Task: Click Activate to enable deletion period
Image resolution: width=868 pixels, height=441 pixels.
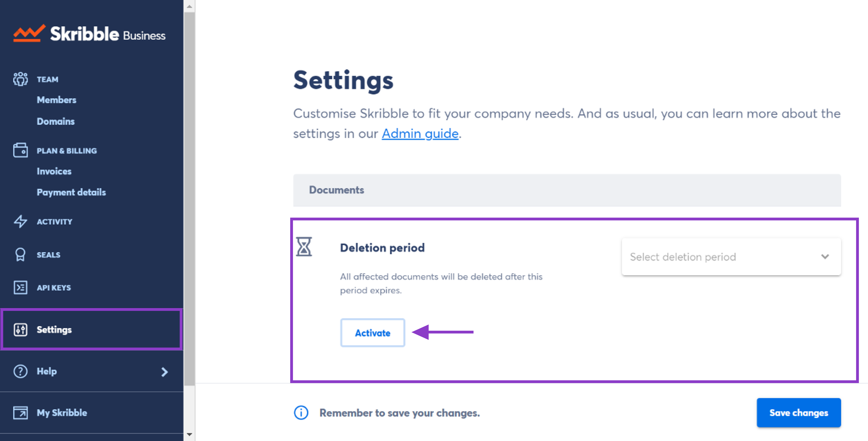Action: click(371, 332)
